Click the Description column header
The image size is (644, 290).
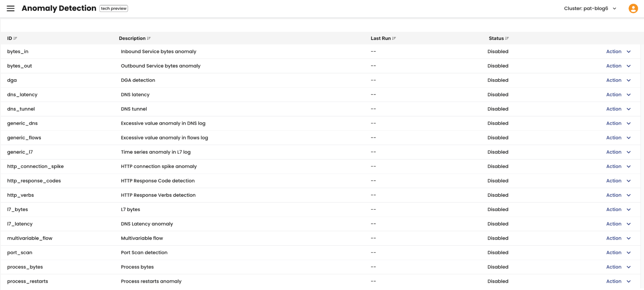click(132, 38)
